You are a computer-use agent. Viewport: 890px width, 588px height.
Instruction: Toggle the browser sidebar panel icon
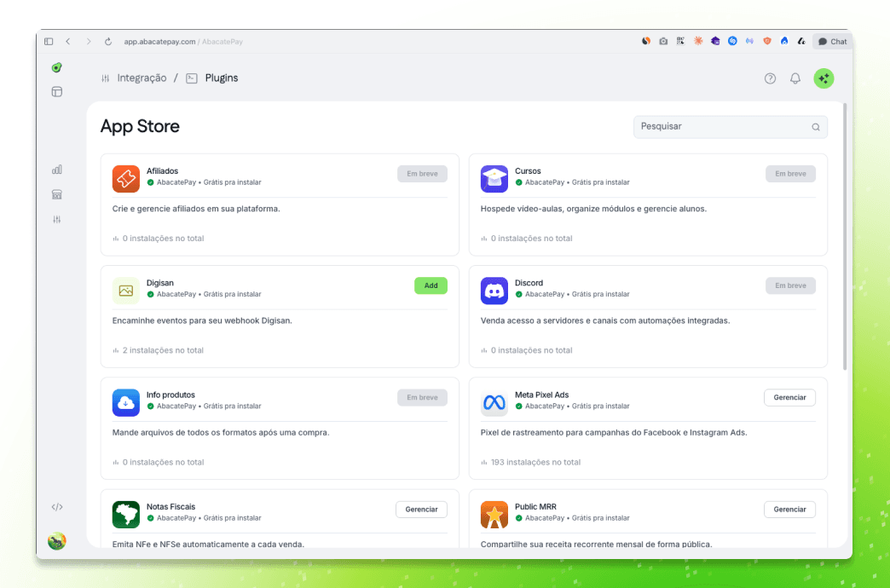point(49,41)
